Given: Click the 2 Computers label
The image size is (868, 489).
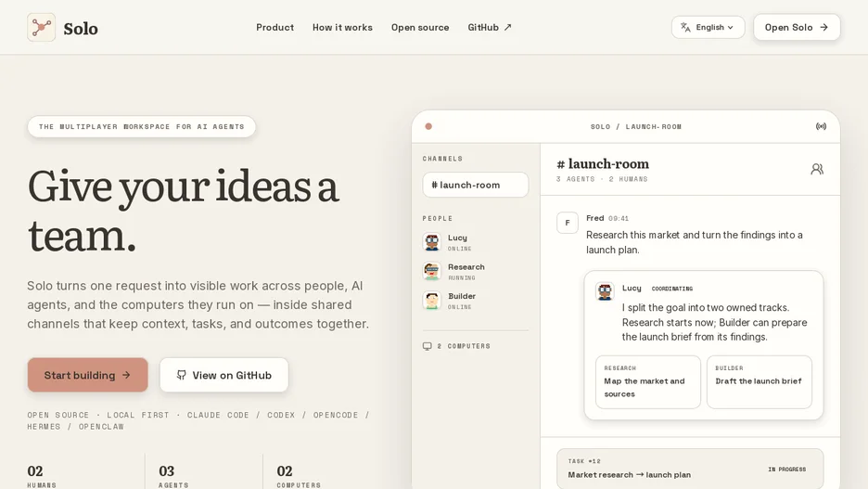Looking at the screenshot, I should click(x=464, y=346).
